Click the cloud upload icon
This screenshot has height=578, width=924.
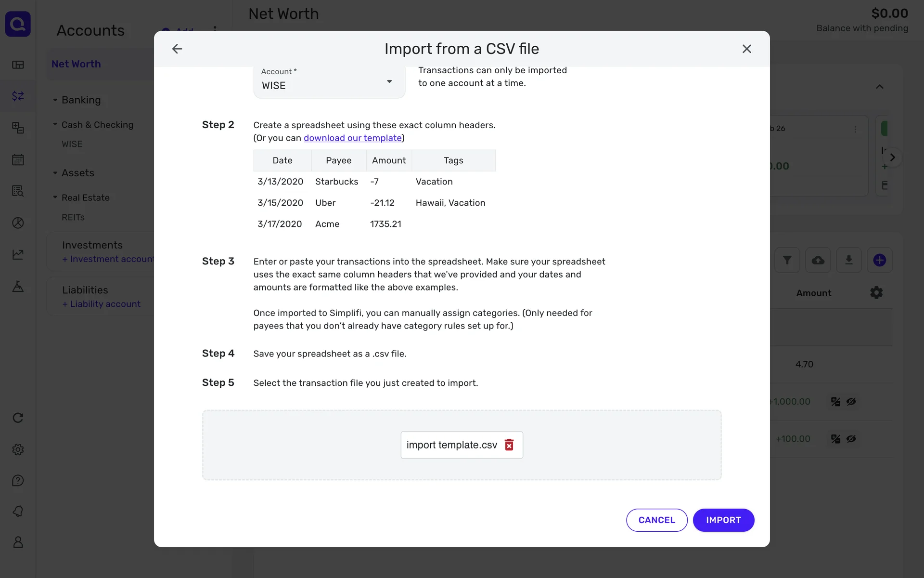pos(818,260)
